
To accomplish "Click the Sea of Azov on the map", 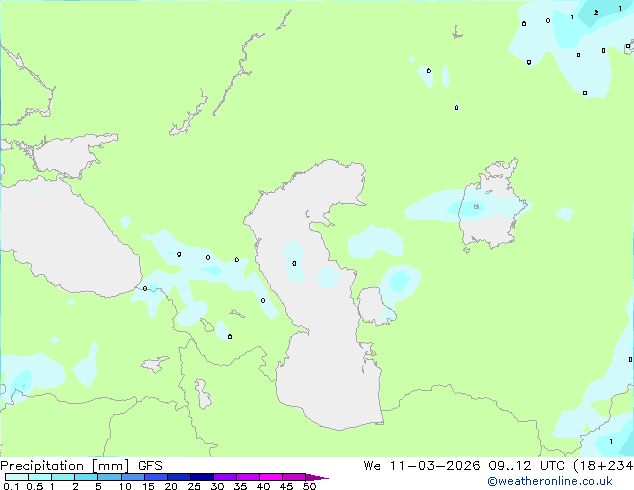I will (x=69, y=156).
